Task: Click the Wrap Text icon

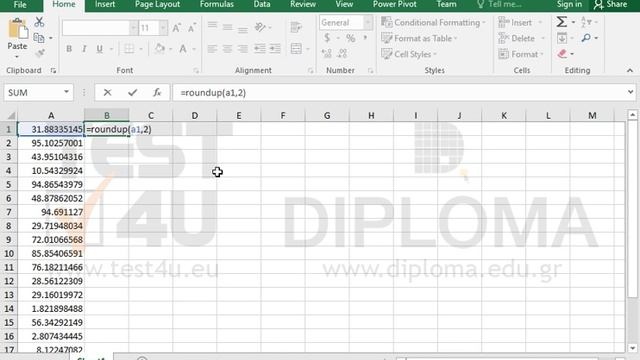Action: 296,27
